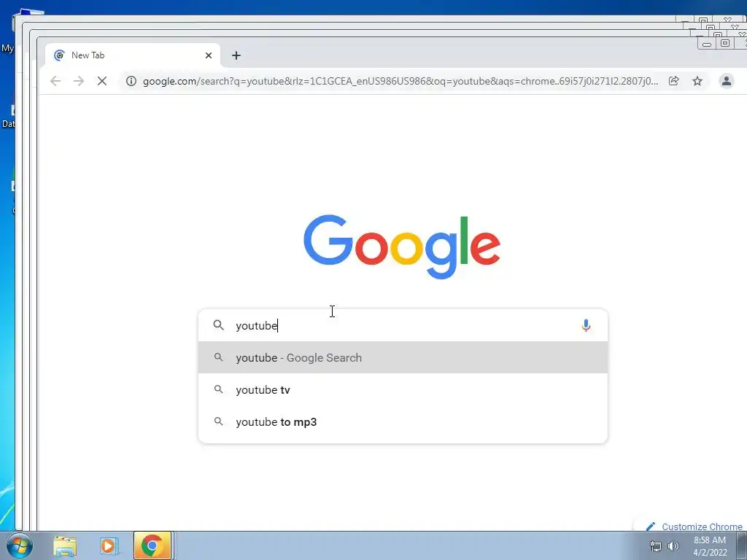This screenshot has height=560, width=747.
Task: Click magnifier icon beside 'youtube tv'
Action: (218, 389)
